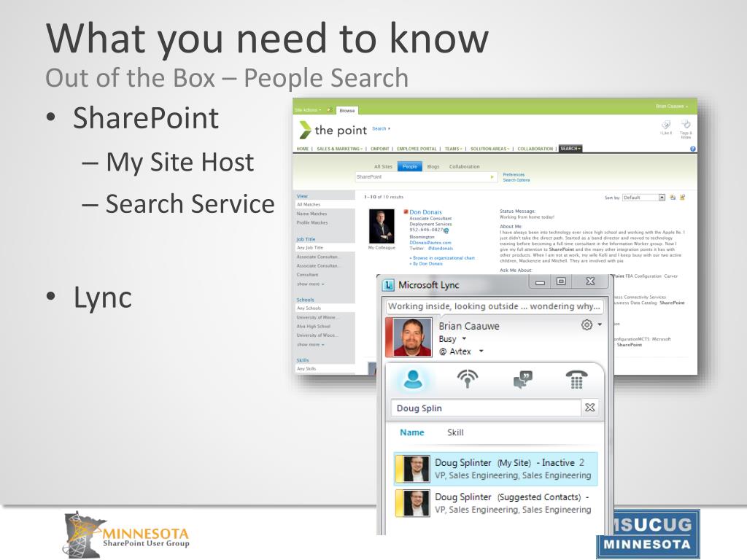Click the Search breadcrumb link by the logo
Image resolution: width=747 pixels, height=560 pixels.
coord(379,128)
